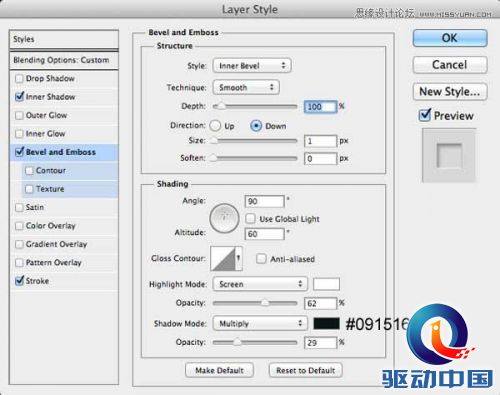This screenshot has width=500, height=395.
Task: Select the Bevel and Emboss row label
Action: click(61, 152)
